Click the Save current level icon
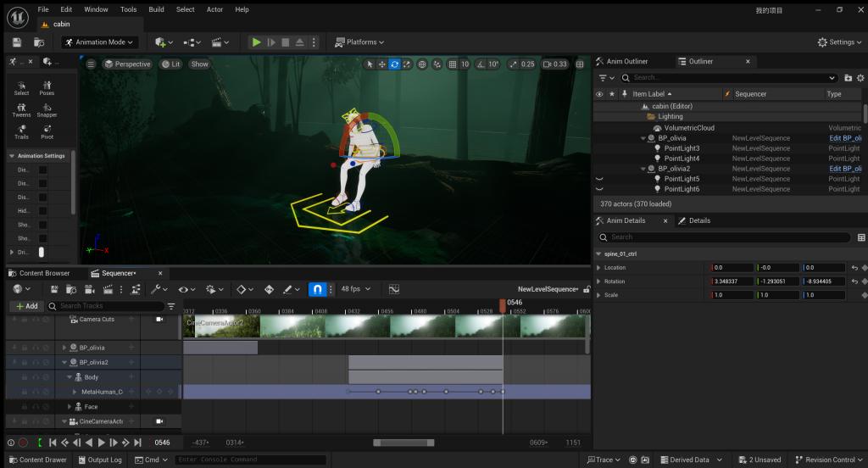868x468 pixels. [x=17, y=42]
